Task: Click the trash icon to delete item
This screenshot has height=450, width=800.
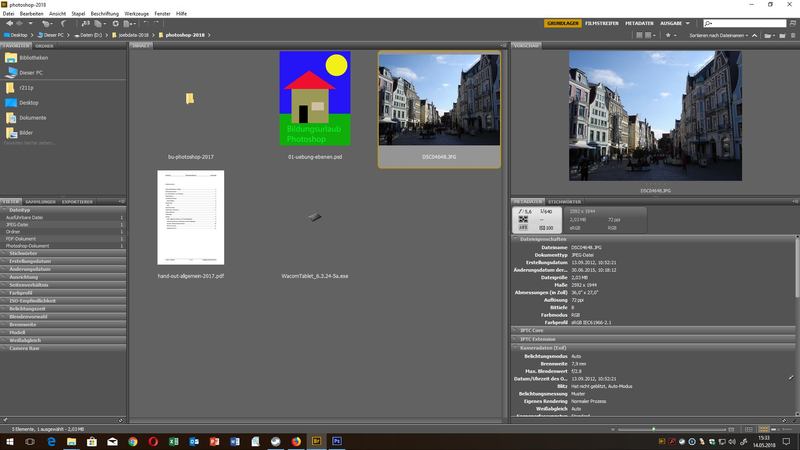Action: click(791, 35)
